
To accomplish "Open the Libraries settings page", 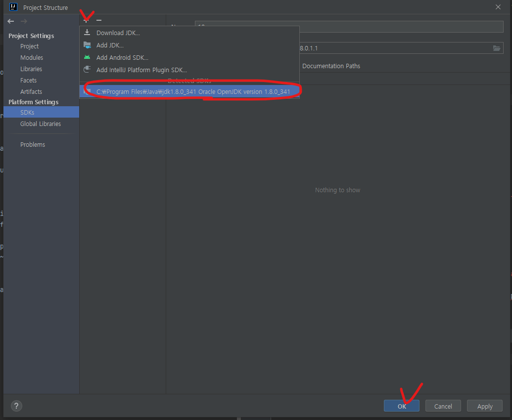I will pos(31,69).
